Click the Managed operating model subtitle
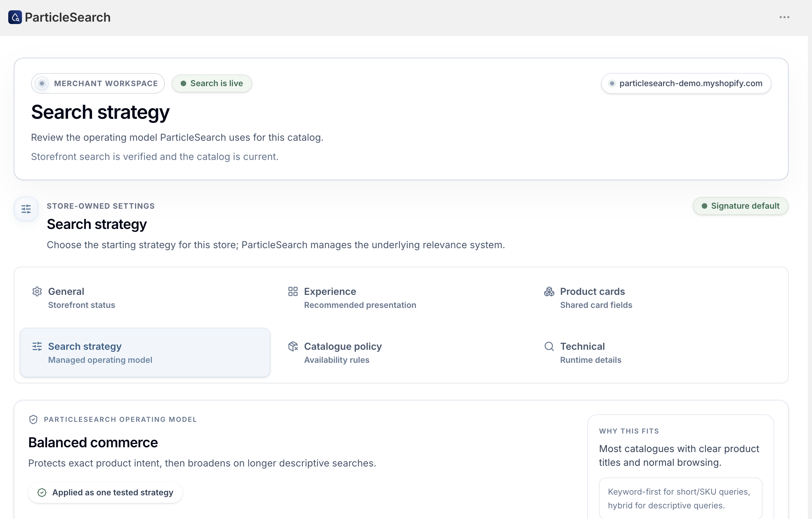812x519 pixels. (100, 360)
